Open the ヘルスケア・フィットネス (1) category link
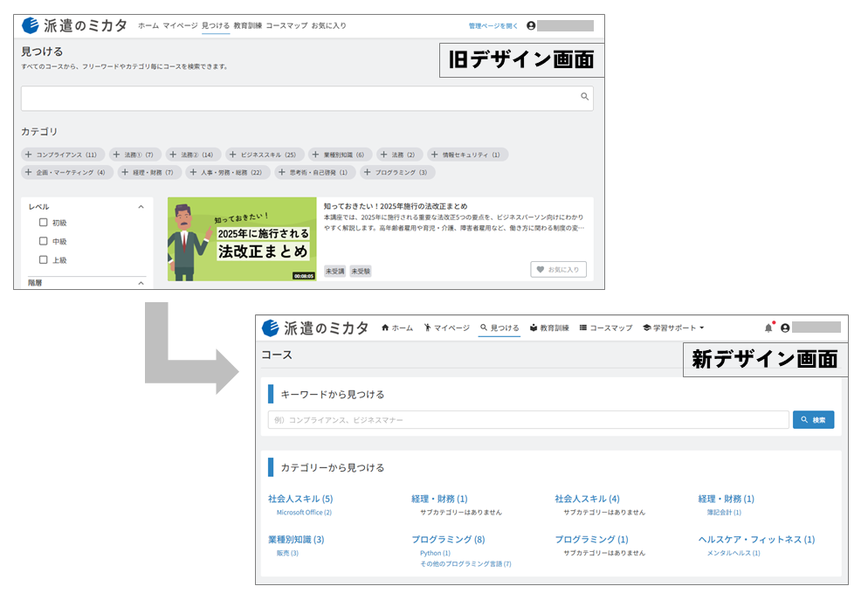Viewport: 868px width, 600px height. [757, 539]
